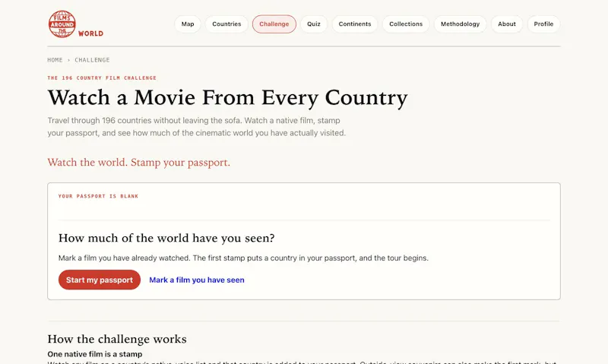608x364 pixels.
Task: Select the Challenge nav pill
Action: [274, 24]
